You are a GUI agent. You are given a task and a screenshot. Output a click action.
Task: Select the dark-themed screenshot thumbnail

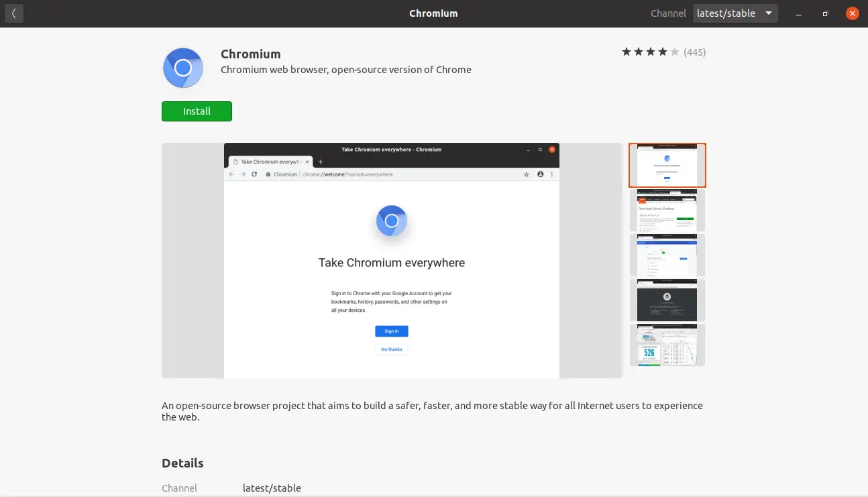coord(667,300)
